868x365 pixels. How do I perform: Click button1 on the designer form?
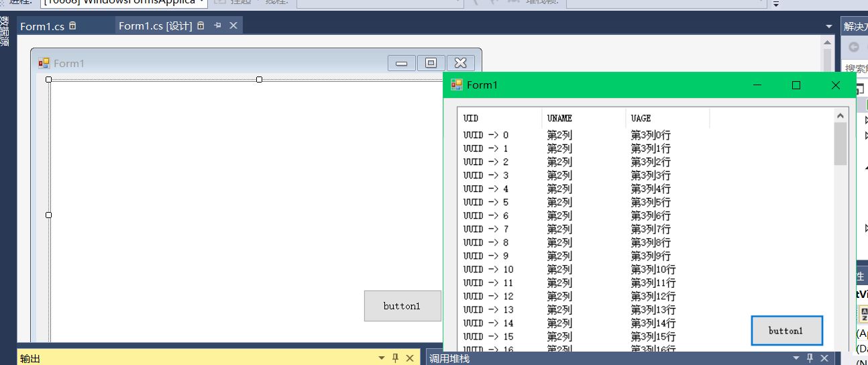click(x=402, y=306)
